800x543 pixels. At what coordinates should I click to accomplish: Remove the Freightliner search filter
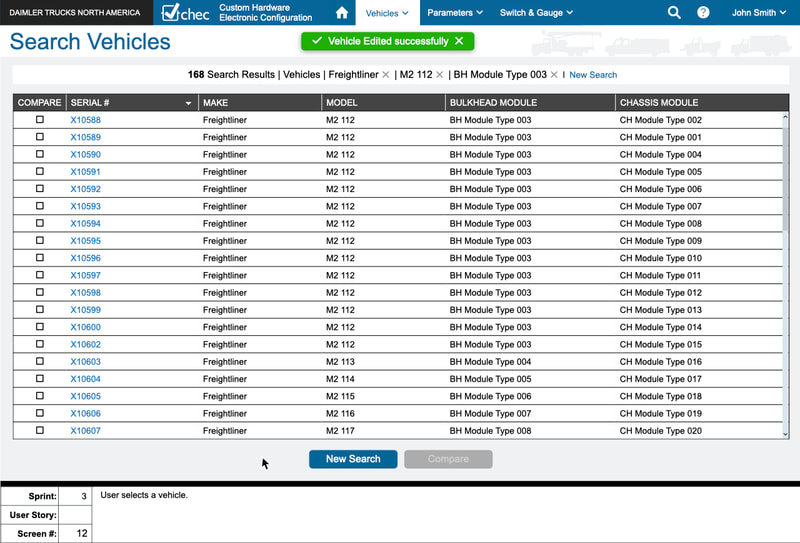[386, 75]
